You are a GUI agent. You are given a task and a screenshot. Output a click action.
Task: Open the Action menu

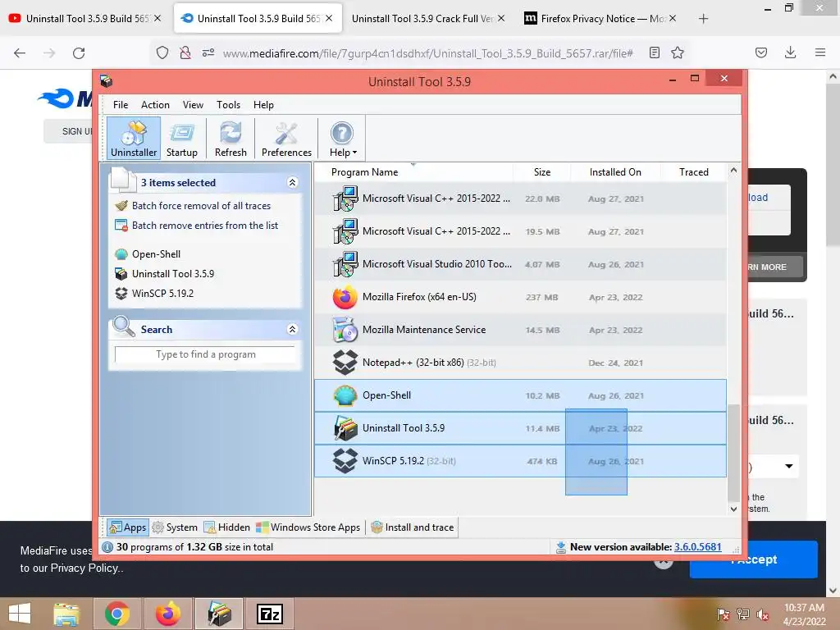coord(155,105)
